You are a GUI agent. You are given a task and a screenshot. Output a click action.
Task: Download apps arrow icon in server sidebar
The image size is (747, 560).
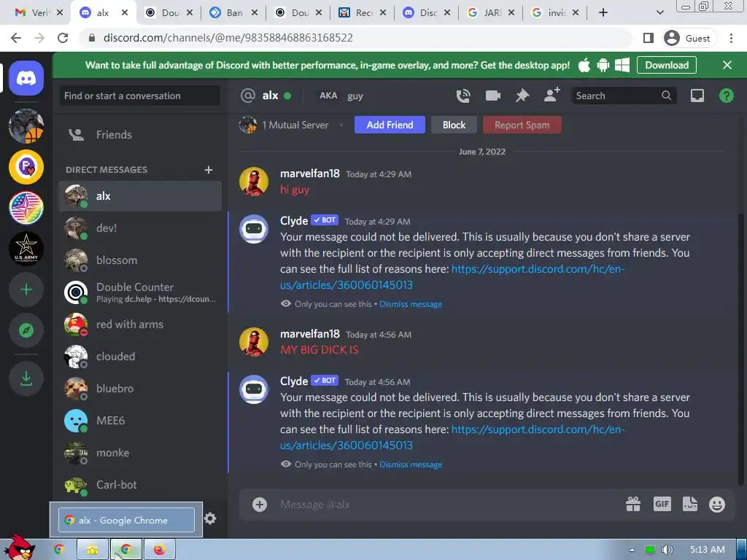tap(26, 378)
